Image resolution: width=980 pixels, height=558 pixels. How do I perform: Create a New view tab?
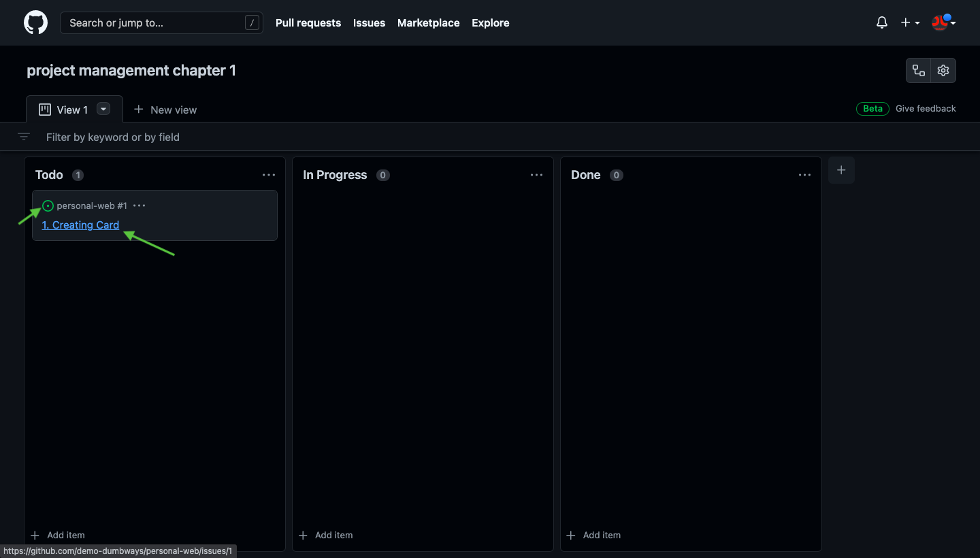point(165,110)
